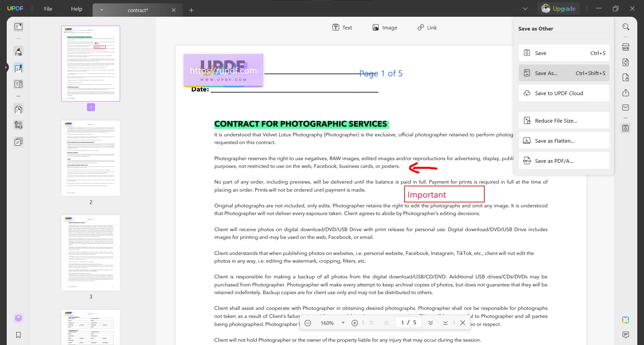Image resolution: width=644 pixels, height=345 pixels.
Task: Choose Save As from the save options
Action: tap(564, 73)
